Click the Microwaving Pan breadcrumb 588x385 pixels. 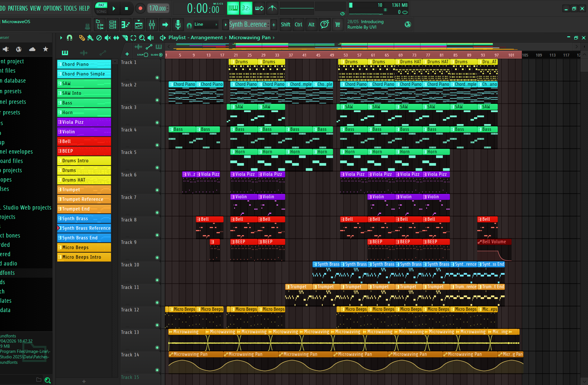(x=250, y=38)
